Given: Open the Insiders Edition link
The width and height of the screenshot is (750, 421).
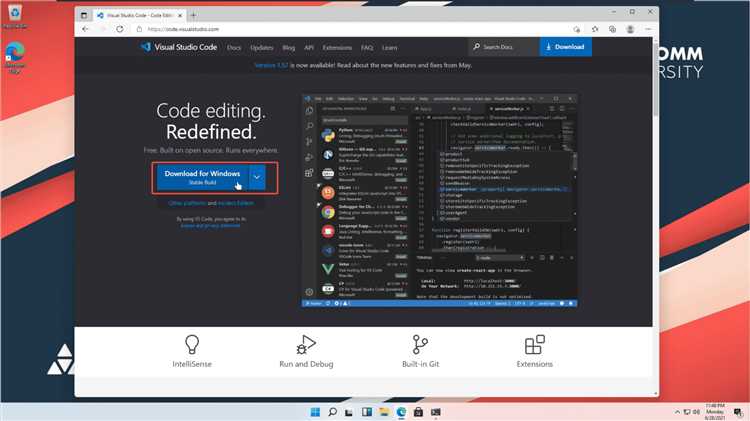Looking at the screenshot, I should coord(236,203).
